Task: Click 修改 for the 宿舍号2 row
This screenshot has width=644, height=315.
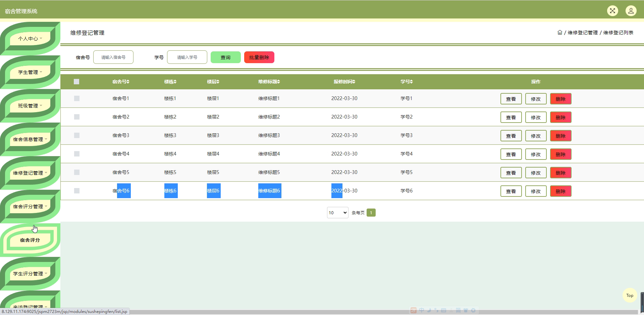Action: pyautogui.click(x=536, y=117)
